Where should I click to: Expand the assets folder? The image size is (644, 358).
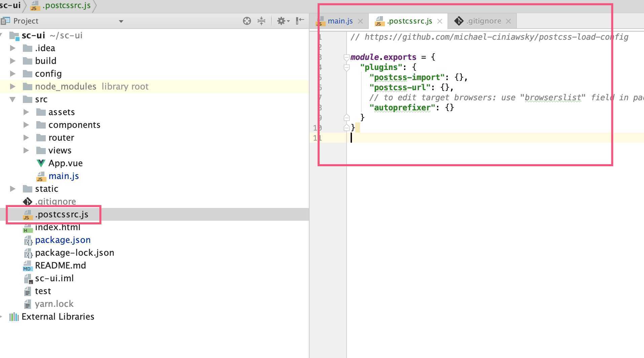[x=26, y=112]
